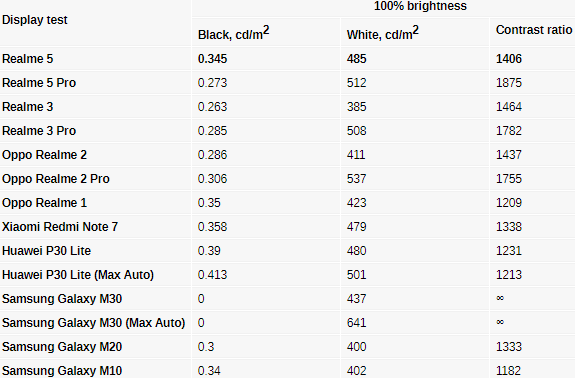Click the Realme 3 Pro device name
The image size is (575, 378).
[x=39, y=131]
